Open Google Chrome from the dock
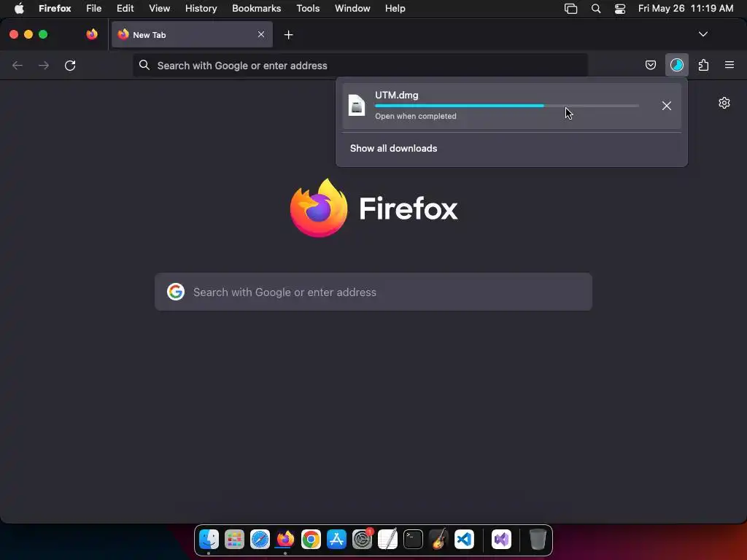747x560 pixels. (x=311, y=540)
